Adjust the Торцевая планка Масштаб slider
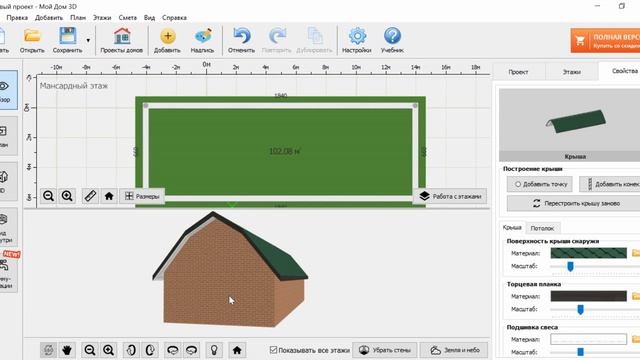Image resolution: width=640 pixels, height=360 pixels. (x=580, y=309)
